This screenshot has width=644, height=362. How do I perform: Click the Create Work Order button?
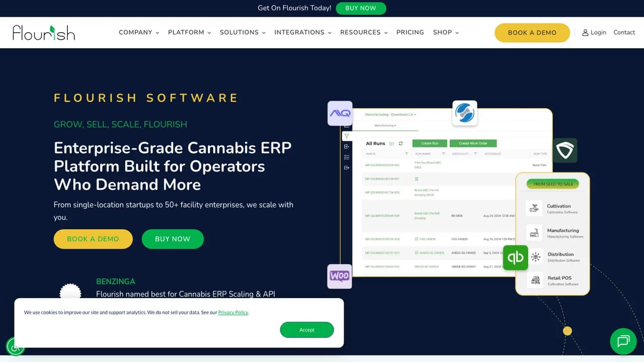[x=473, y=143]
